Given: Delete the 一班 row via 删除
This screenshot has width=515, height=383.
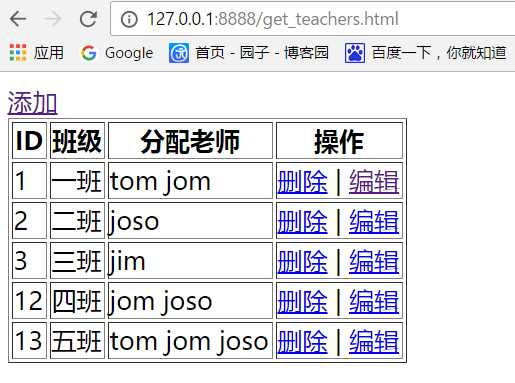Looking at the screenshot, I should pos(302,182).
